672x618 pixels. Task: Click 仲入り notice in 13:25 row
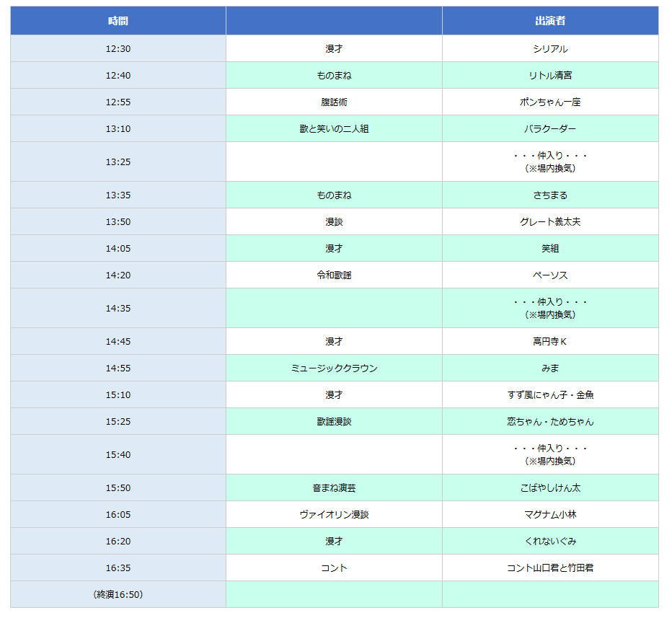550,162
